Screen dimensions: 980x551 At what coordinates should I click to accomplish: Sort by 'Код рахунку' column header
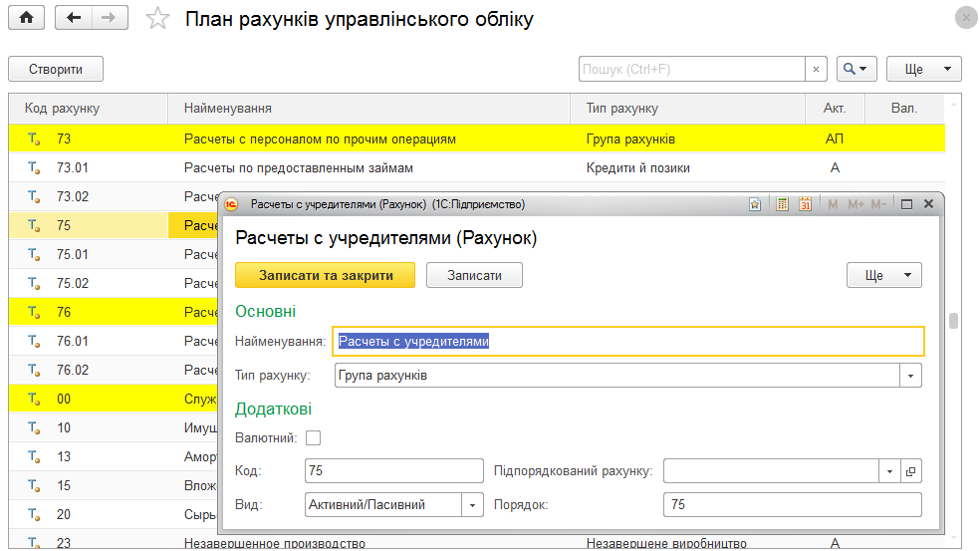pyautogui.click(x=89, y=109)
